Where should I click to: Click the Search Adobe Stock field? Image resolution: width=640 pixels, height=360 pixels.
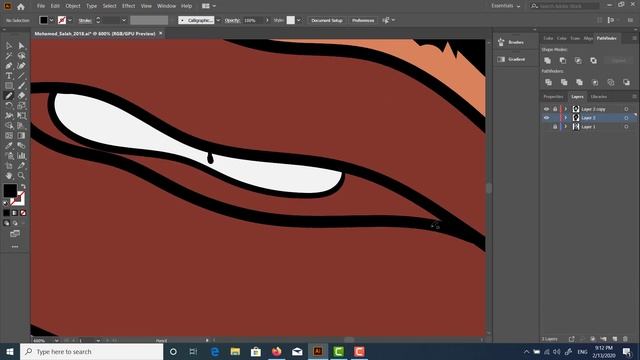(x=564, y=6)
